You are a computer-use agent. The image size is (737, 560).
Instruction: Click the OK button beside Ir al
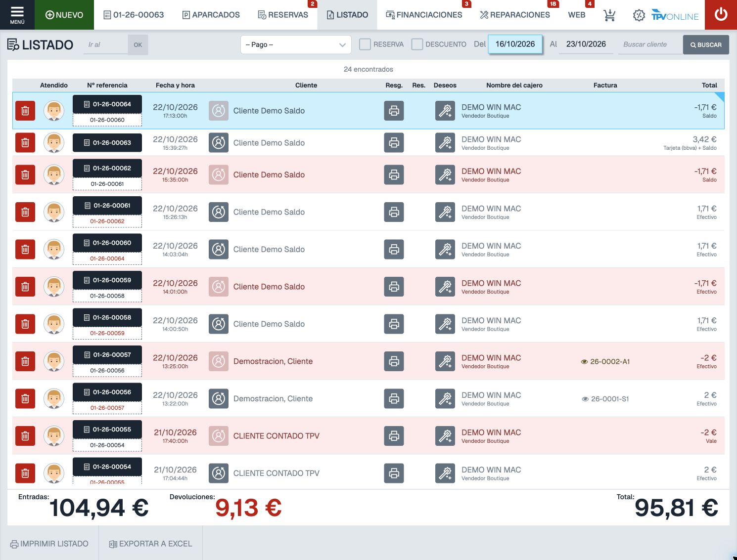[x=138, y=44]
